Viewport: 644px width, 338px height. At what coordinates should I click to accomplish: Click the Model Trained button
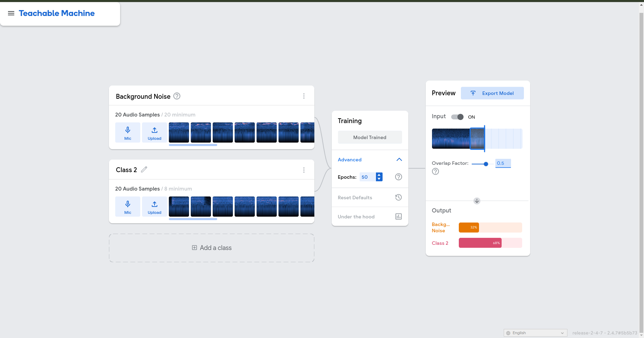pyautogui.click(x=370, y=137)
